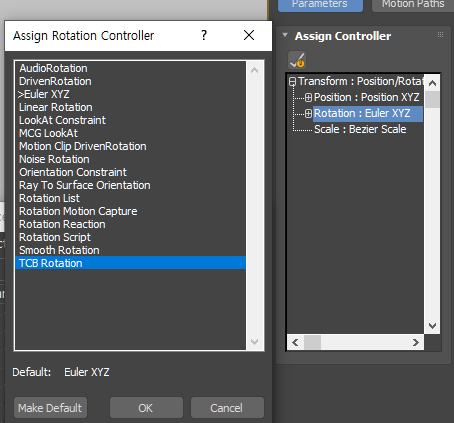The image size is (454, 423).
Task: Click the Make Default button
Action: (x=50, y=408)
